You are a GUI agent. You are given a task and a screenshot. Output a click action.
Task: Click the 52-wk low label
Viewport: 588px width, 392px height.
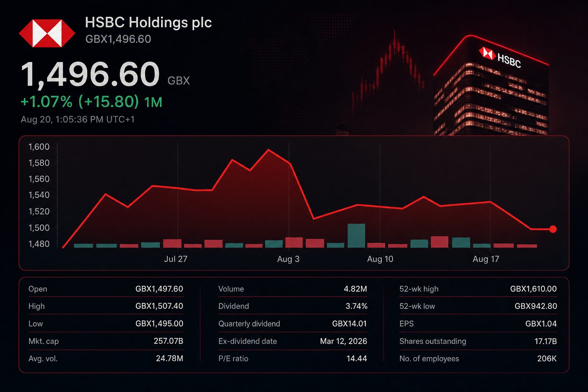pyautogui.click(x=417, y=306)
